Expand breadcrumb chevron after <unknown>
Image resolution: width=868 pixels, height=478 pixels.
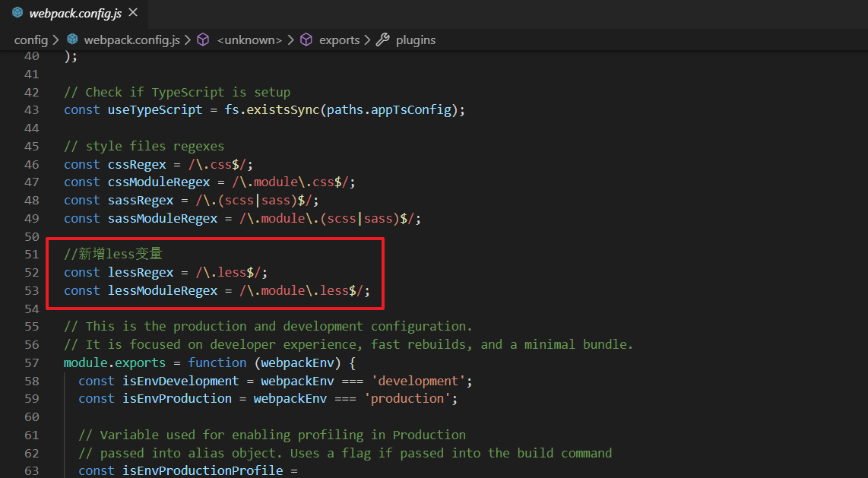pos(290,40)
